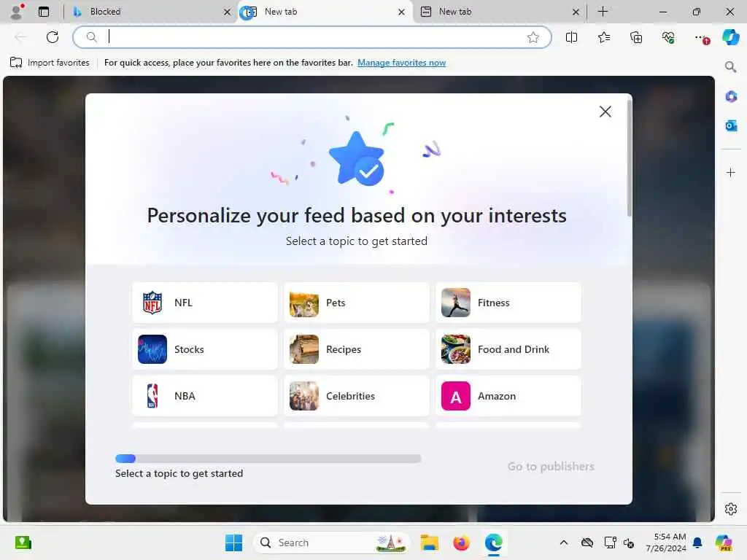Launch Firefox from the taskbar
This screenshot has width=747, height=560.
point(461,542)
